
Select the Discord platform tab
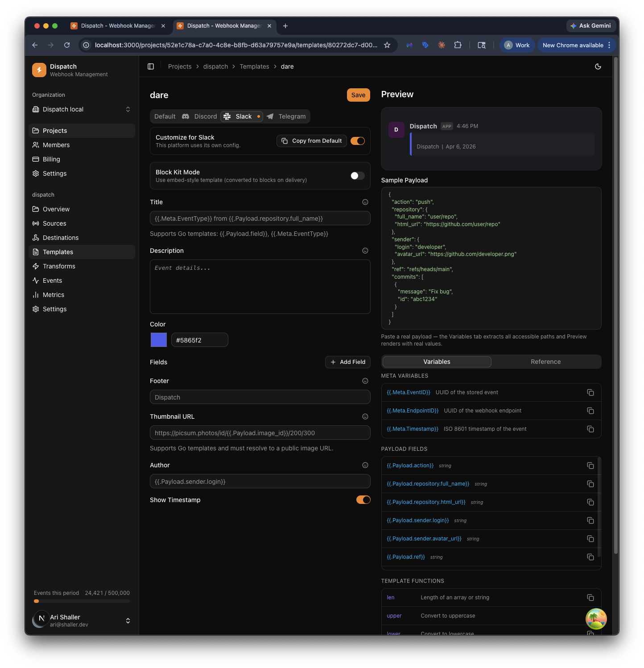coord(199,116)
